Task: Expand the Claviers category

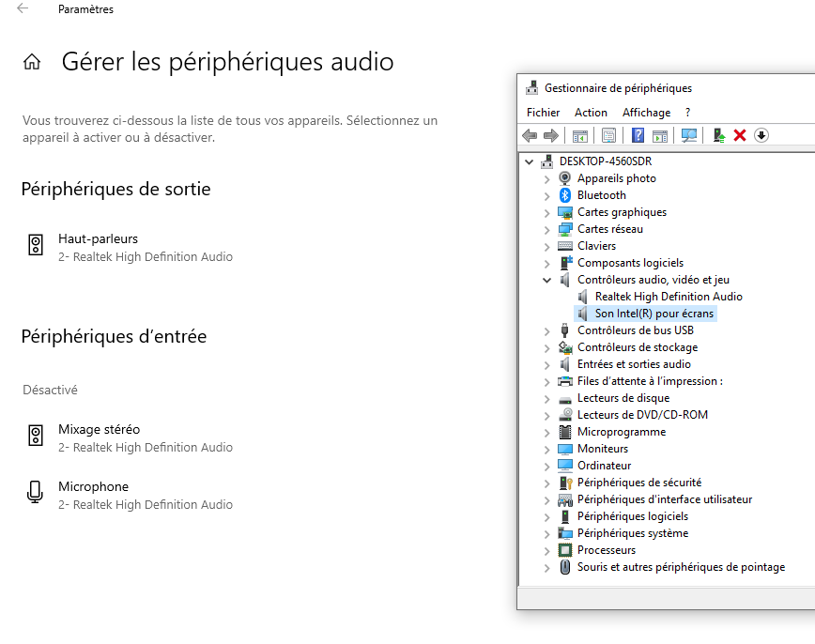Action: (x=546, y=247)
